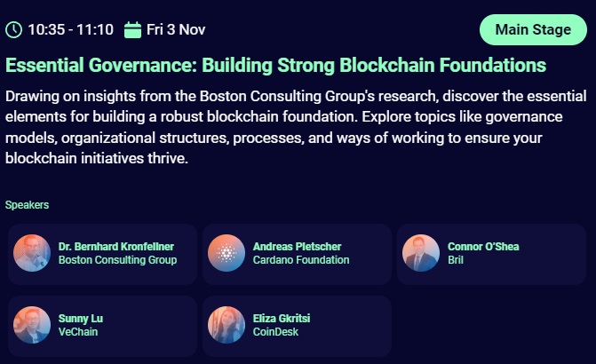Image resolution: width=596 pixels, height=364 pixels.
Task: Click Dr. Bernhard Kronfellner's avatar photo
Action: [32, 253]
